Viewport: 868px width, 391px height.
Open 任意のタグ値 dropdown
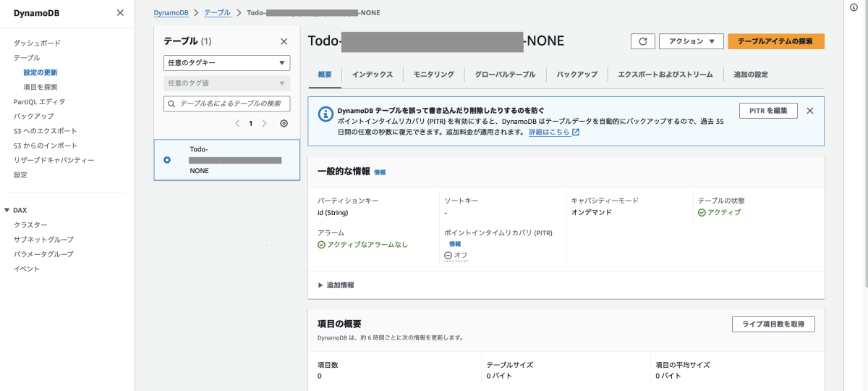click(x=226, y=83)
